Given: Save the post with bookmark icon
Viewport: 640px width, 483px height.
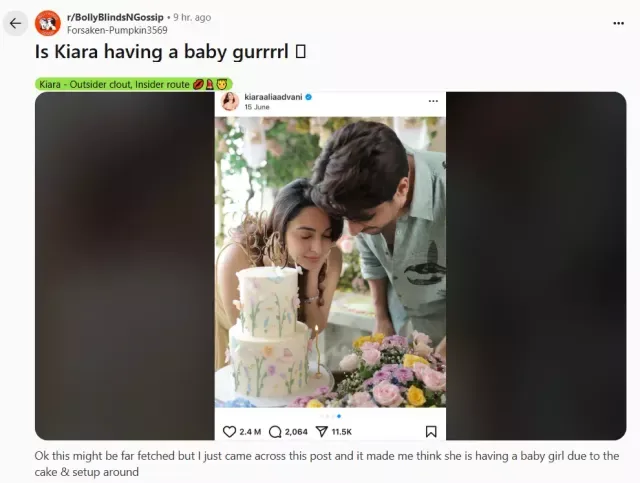Looking at the screenshot, I should point(431,432).
